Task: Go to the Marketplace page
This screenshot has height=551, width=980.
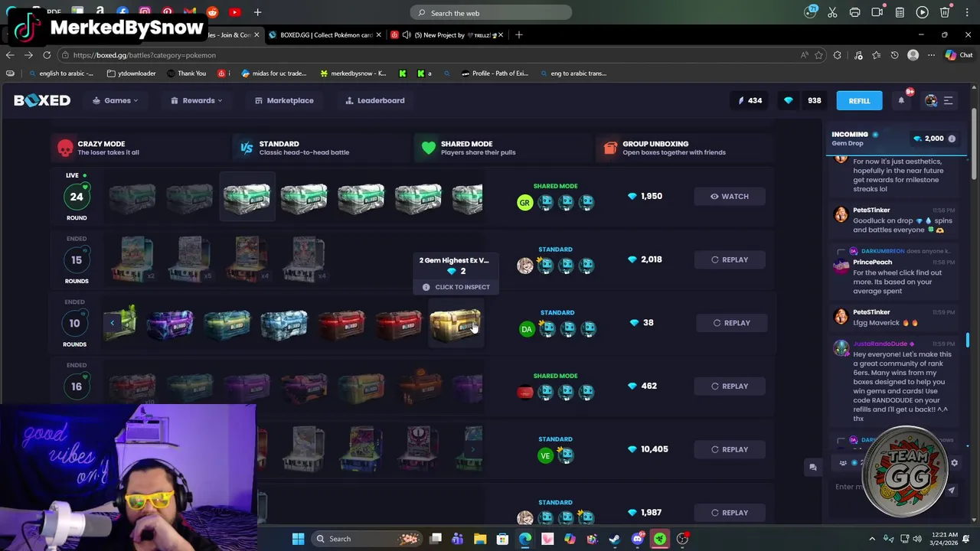Action: [x=284, y=100]
